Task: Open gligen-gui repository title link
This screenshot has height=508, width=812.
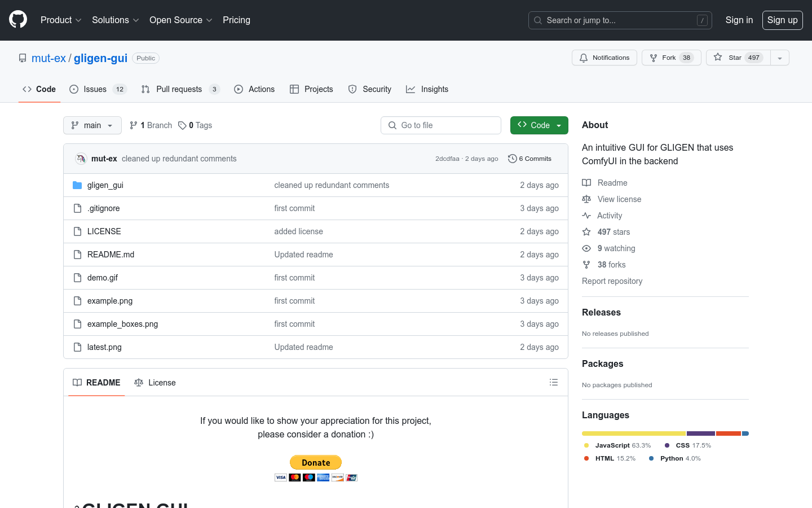Action: (100, 58)
